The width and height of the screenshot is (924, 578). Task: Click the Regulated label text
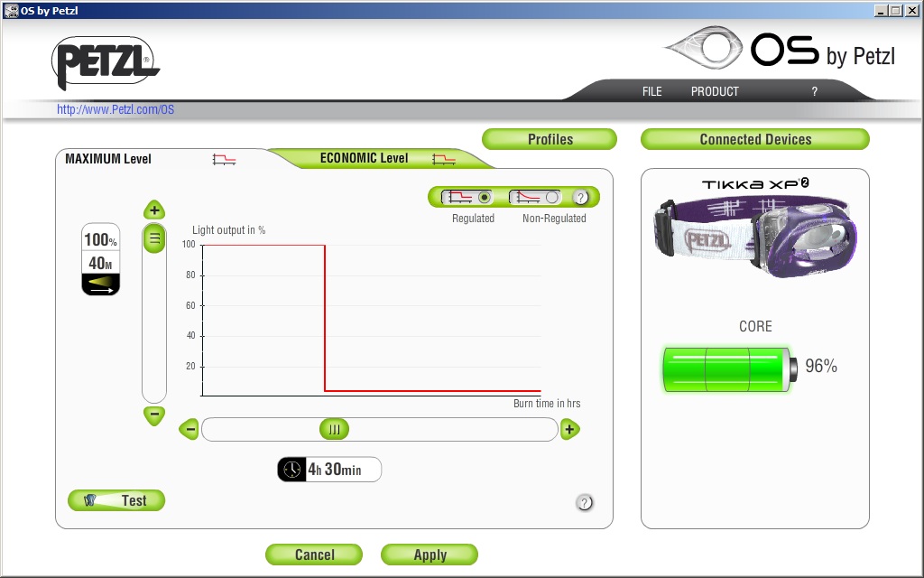(x=473, y=219)
